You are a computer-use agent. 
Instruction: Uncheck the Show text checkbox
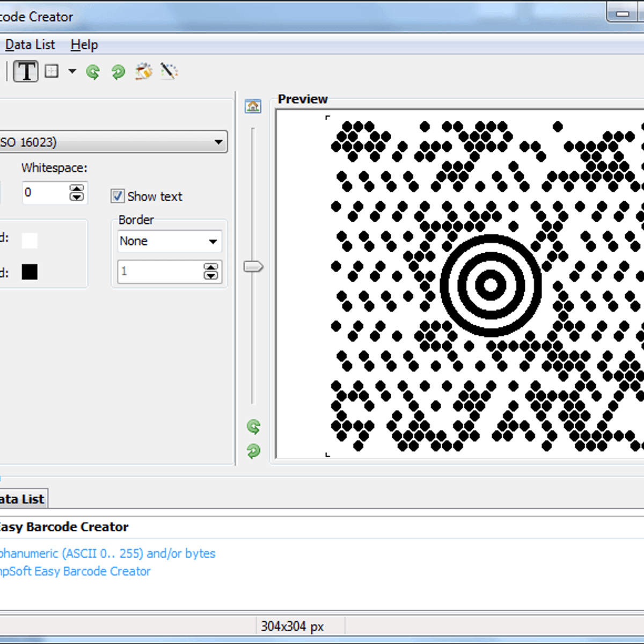point(118,196)
